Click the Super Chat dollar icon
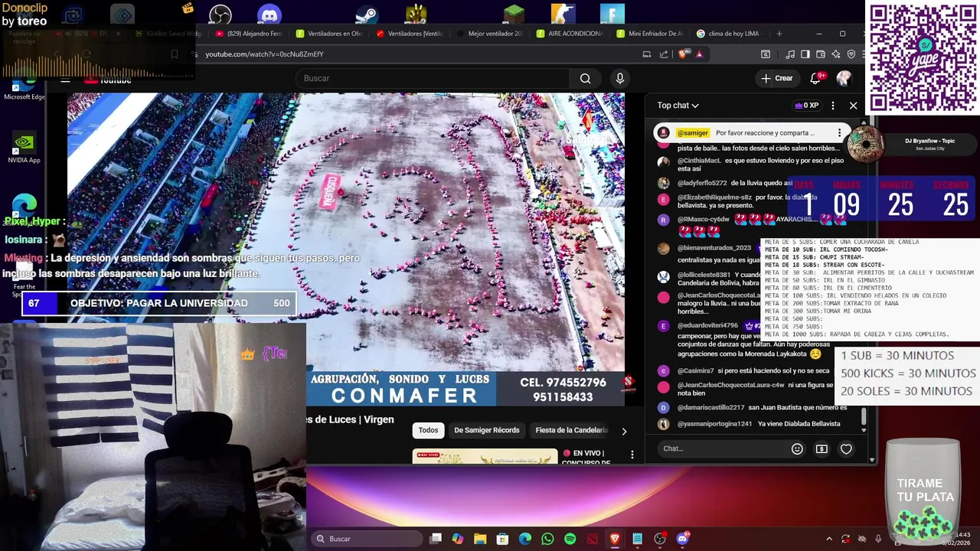This screenshot has height=551, width=980. point(822,449)
